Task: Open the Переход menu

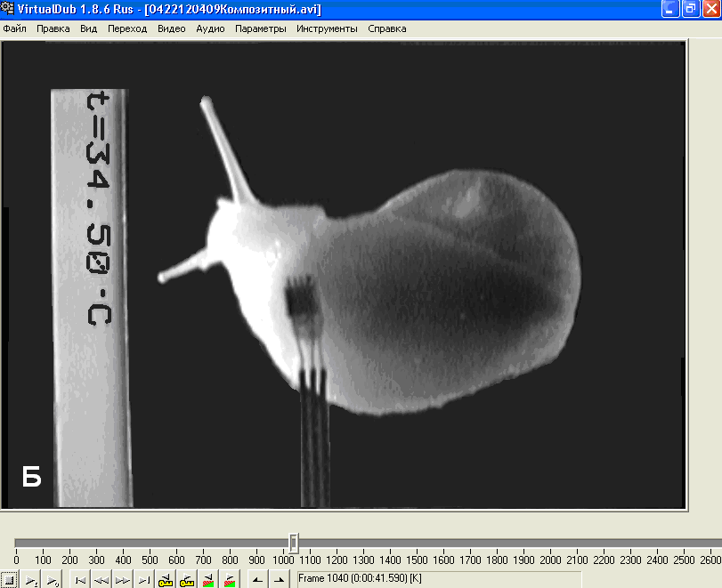Action: pyautogui.click(x=127, y=28)
